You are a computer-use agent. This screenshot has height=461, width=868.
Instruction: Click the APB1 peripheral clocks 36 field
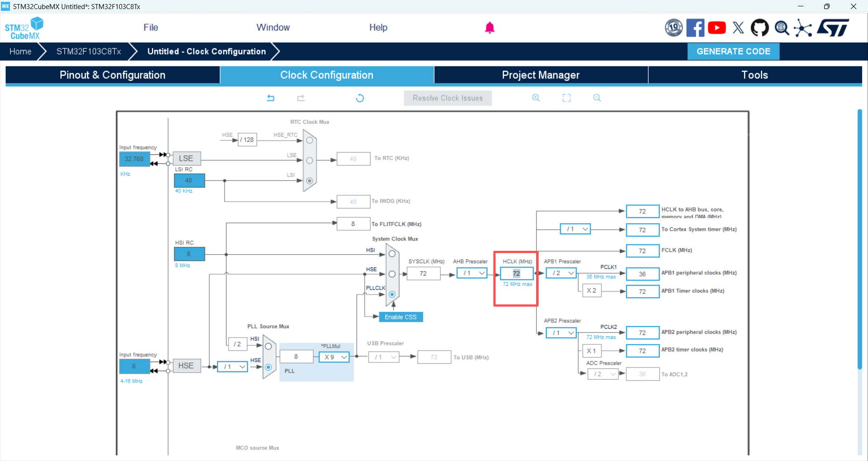click(x=642, y=274)
